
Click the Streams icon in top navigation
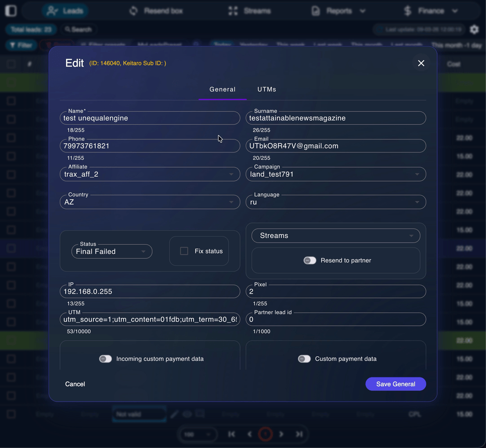tap(233, 11)
